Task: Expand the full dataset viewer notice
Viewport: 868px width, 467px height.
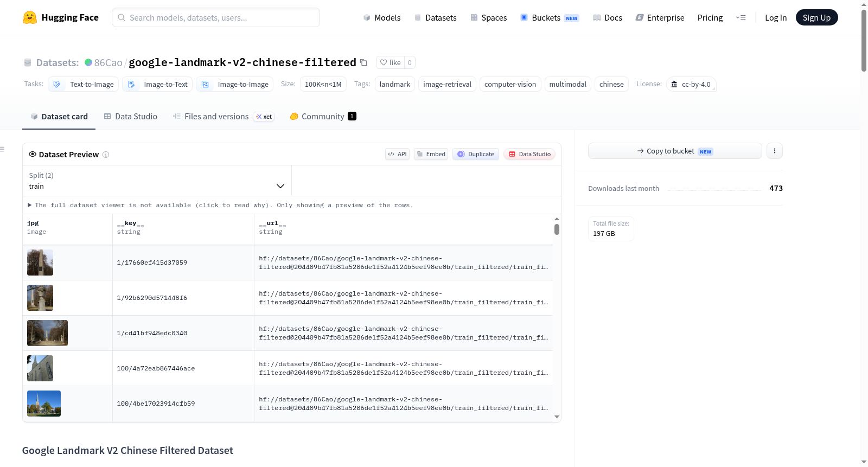Action: point(220,205)
